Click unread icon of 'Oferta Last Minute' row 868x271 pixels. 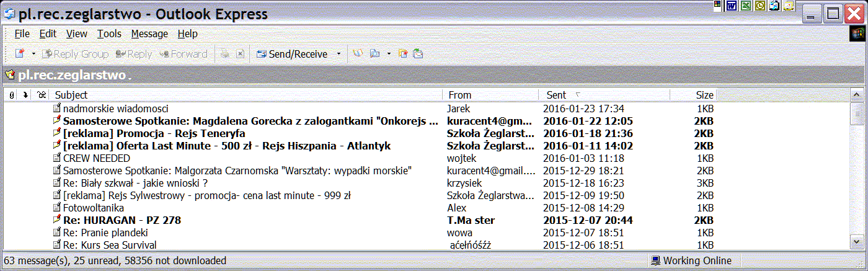click(x=57, y=146)
